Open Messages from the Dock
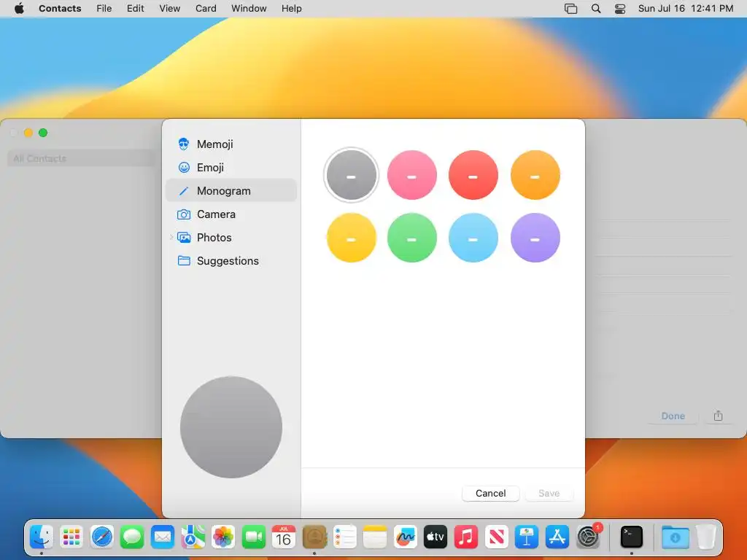The image size is (747, 560). click(132, 537)
